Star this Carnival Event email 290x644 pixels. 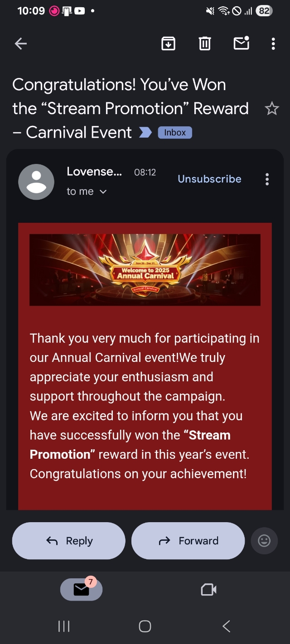[x=271, y=109]
